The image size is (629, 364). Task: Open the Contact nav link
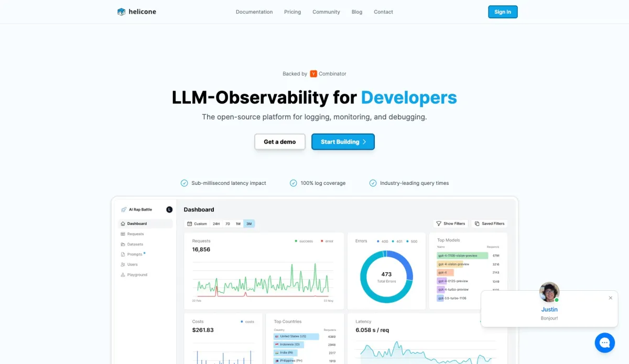[x=383, y=12]
